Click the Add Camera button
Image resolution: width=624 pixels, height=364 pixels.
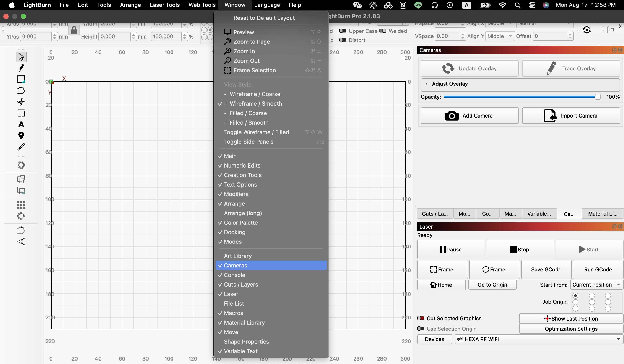[470, 116]
